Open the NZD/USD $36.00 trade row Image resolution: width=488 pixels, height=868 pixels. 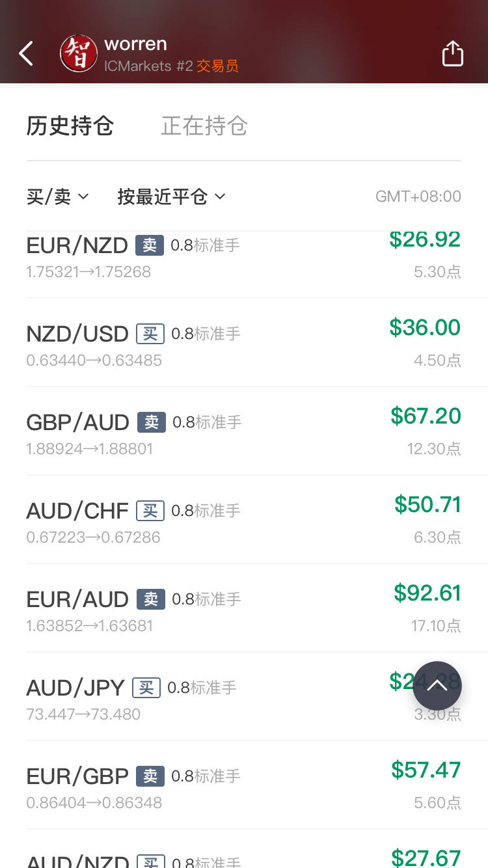point(243,343)
